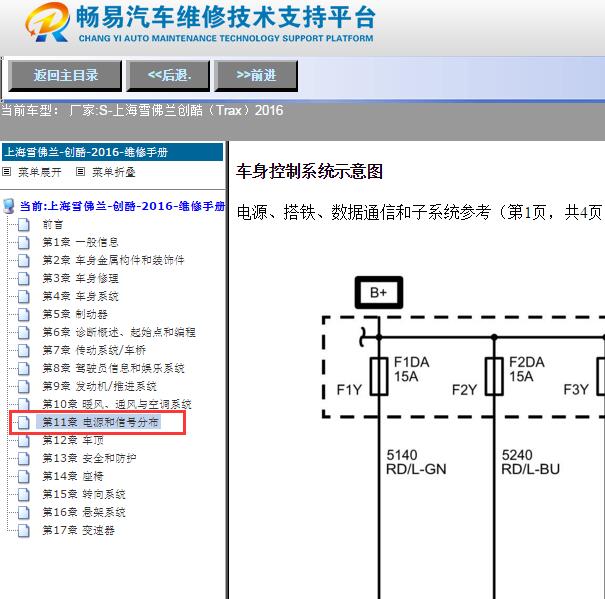
Task: Open the 前言 page icon
Action: (x=24, y=224)
